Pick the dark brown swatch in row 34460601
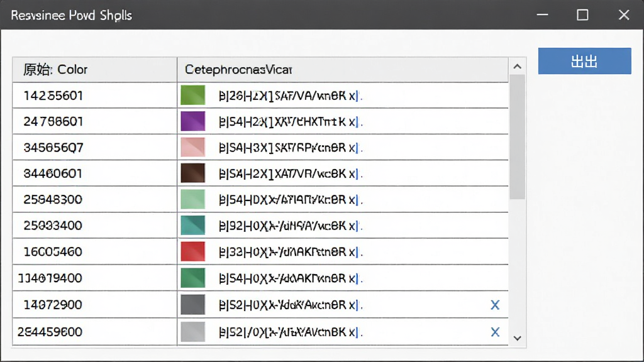Screen dimensions: 644x362 [192, 173]
